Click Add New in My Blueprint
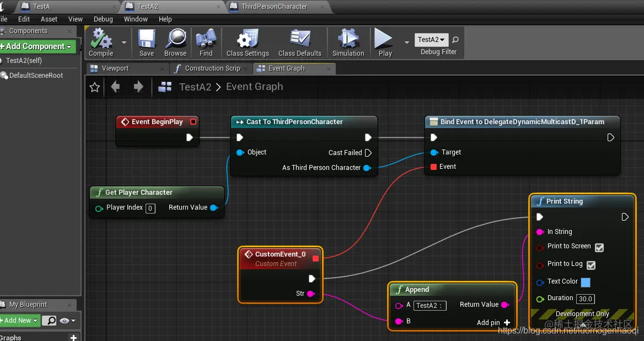This screenshot has width=644, height=341. pyautogui.click(x=20, y=321)
